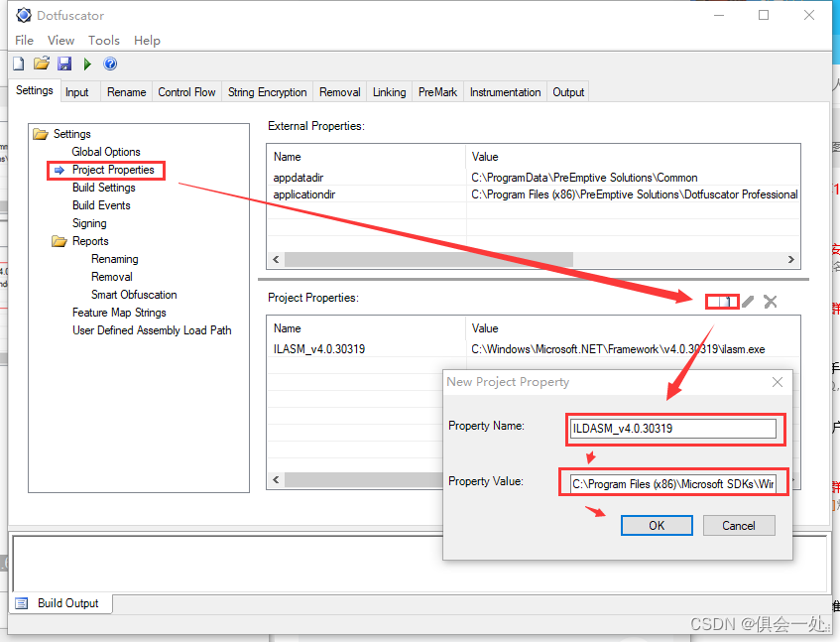Click the Settings root tree item label

tap(71, 134)
